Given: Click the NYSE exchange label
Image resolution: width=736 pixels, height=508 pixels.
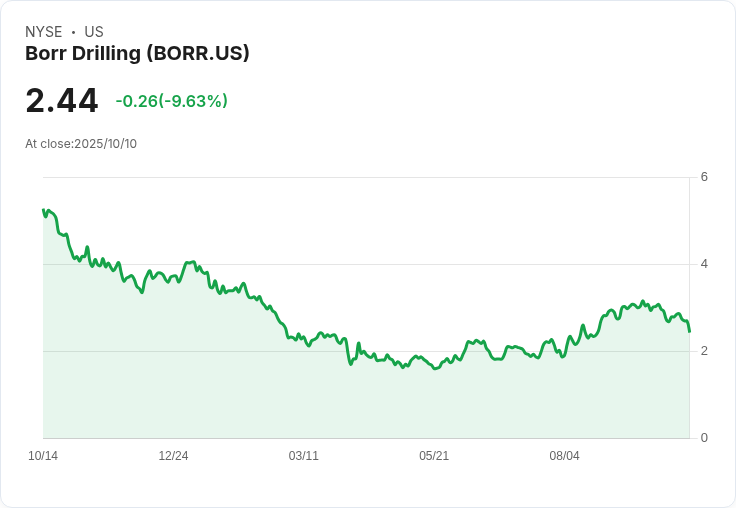Looking at the screenshot, I should click(43, 32).
